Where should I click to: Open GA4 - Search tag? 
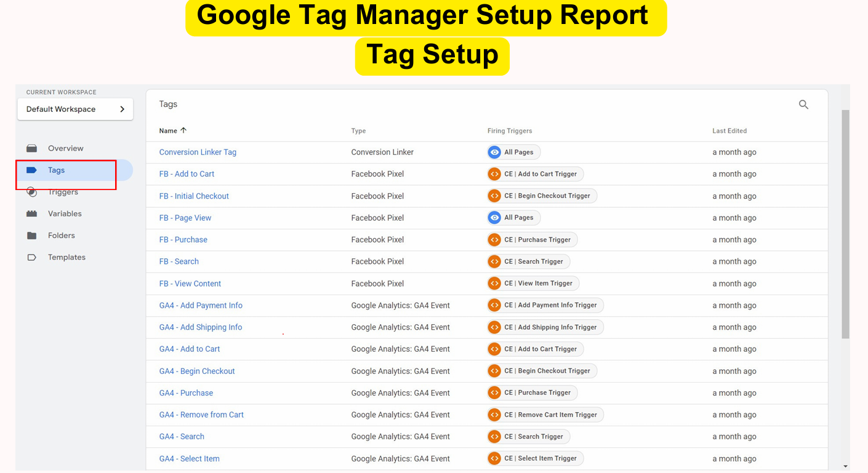point(182,437)
